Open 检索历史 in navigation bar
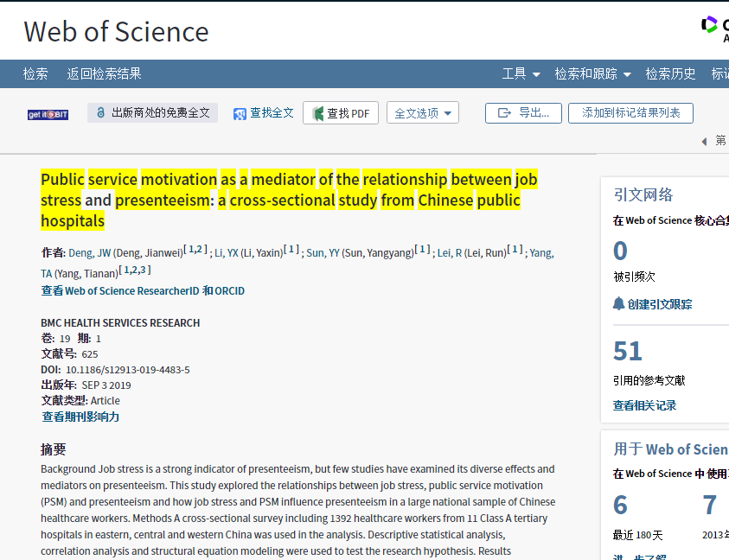The image size is (729, 560). point(670,74)
